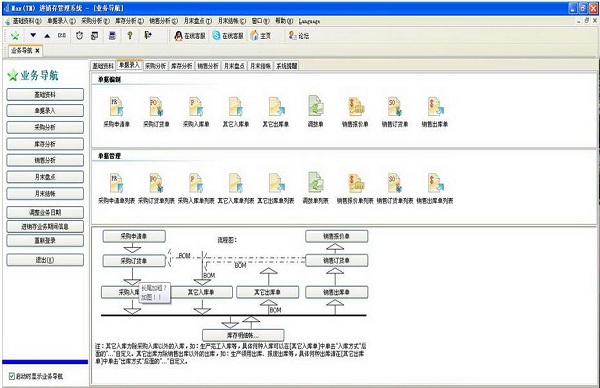
Task: Open the 窗口 menu in menu bar
Action: pyautogui.click(x=260, y=21)
